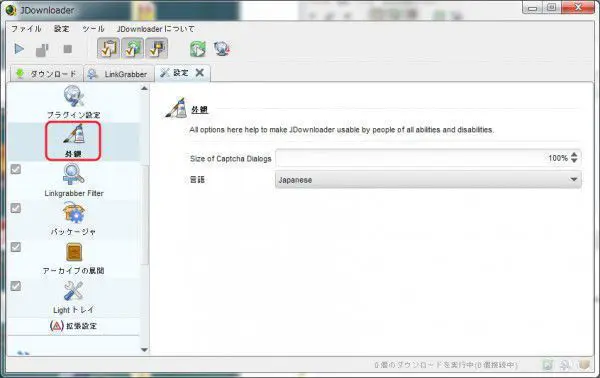Toggle the パッケージャ checkbox
Viewport: 600px width, 378px height.
[16, 208]
